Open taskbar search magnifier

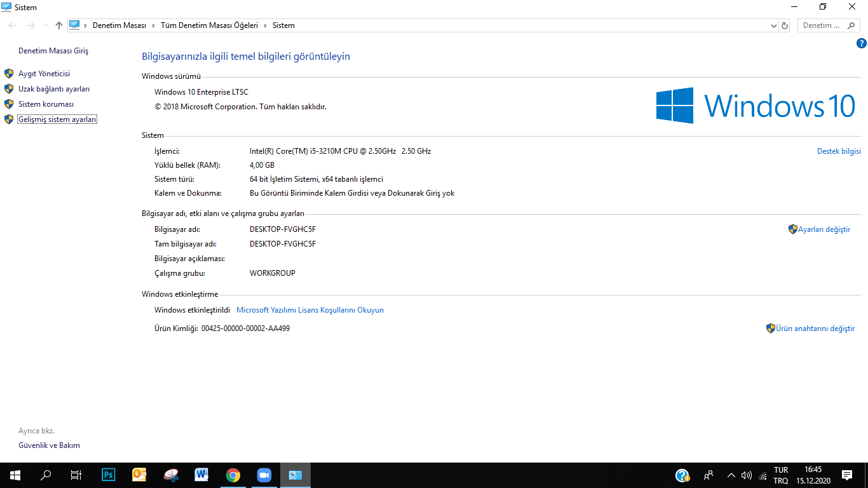(x=46, y=475)
